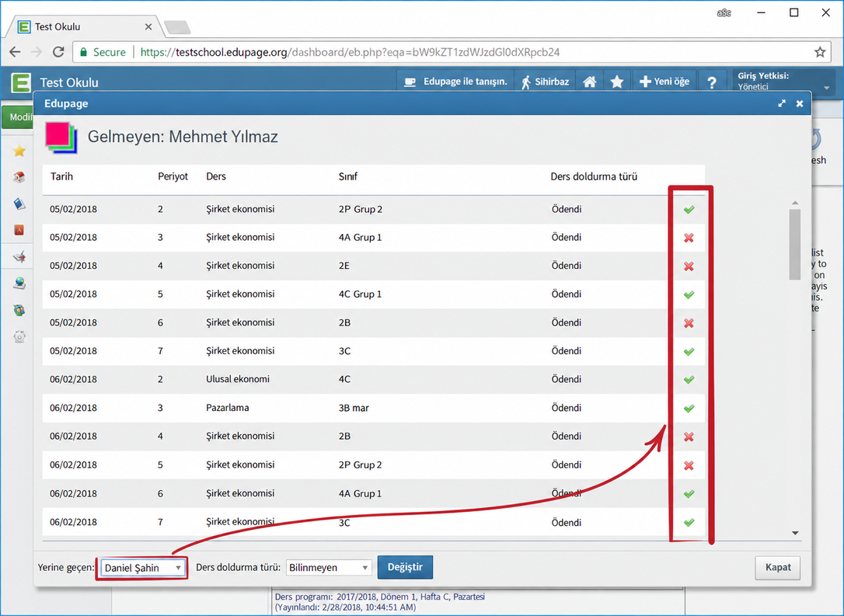Toggle green check for 05/02/2018 period 2

pyautogui.click(x=689, y=210)
